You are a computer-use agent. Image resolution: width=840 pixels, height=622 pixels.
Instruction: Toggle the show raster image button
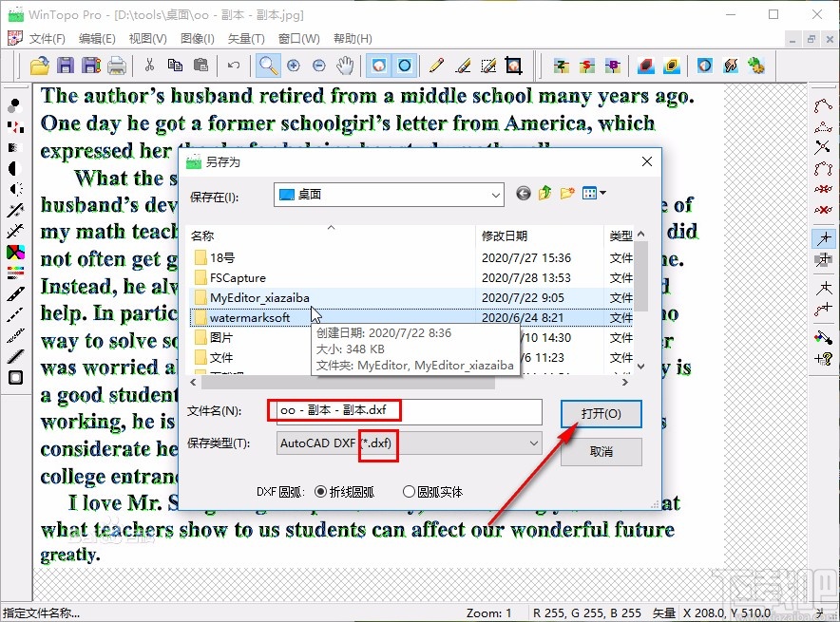pyautogui.click(x=379, y=66)
